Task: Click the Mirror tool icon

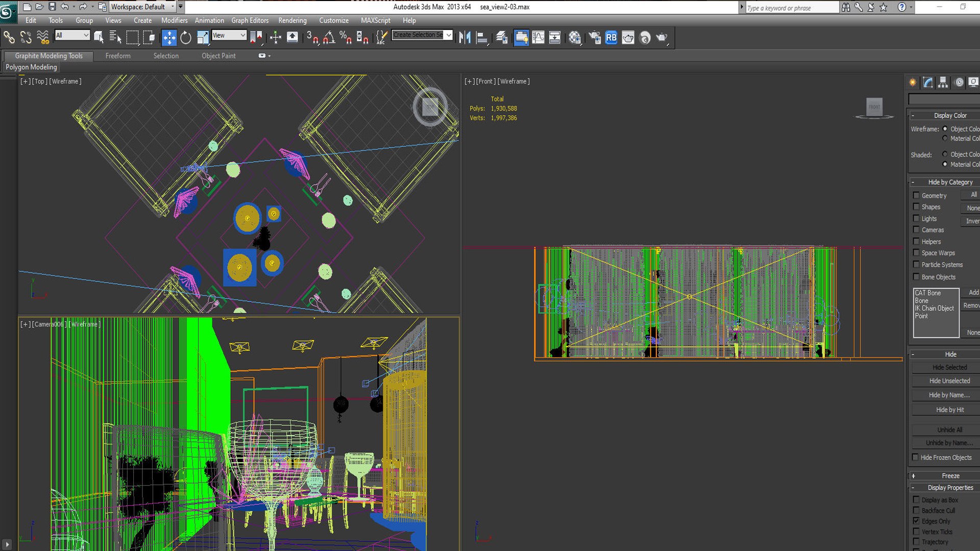Action: point(464,37)
